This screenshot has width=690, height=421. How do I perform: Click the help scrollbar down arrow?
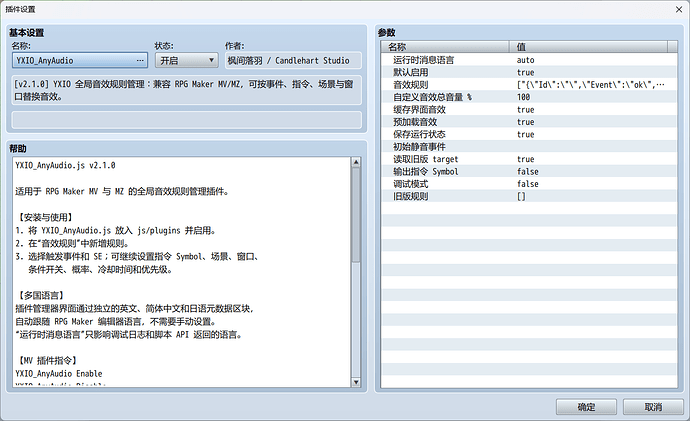click(x=356, y=382)
